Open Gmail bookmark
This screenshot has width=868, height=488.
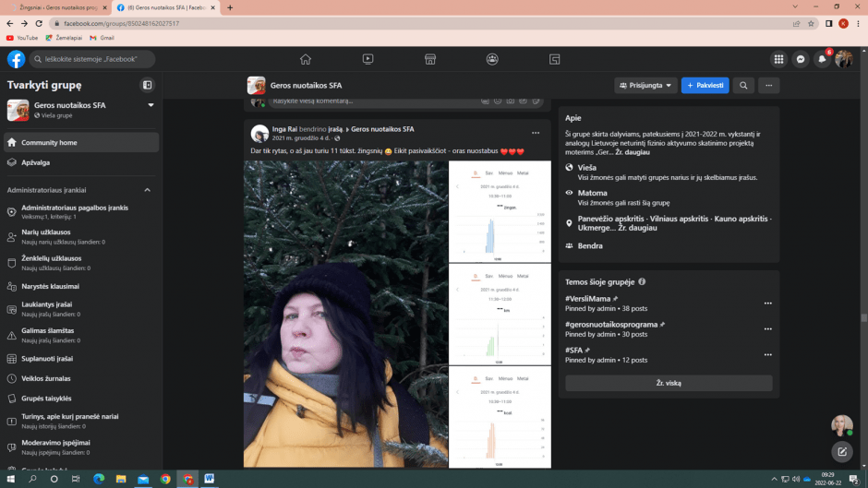102,38
